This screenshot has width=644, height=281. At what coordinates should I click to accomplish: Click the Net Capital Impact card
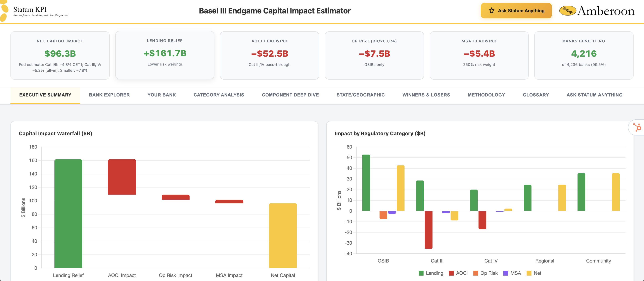coord(60,55)
